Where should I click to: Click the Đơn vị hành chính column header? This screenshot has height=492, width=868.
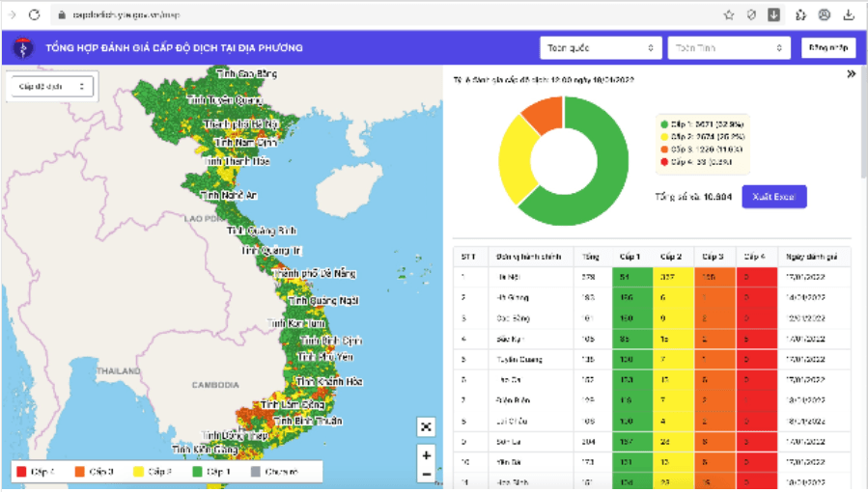pyautogui.click(x=529, y=257)
